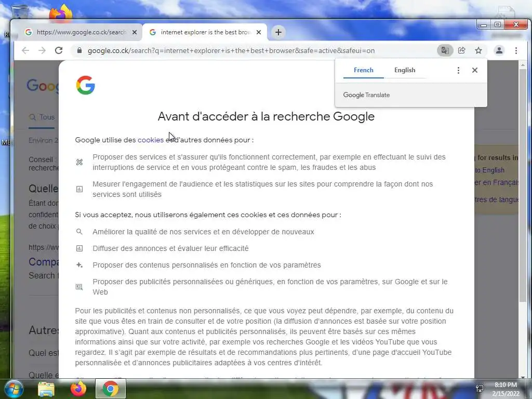Open Windows Explorer from the taskbar
This screenshot has height=399, width=532.
[x=46, y=389]
